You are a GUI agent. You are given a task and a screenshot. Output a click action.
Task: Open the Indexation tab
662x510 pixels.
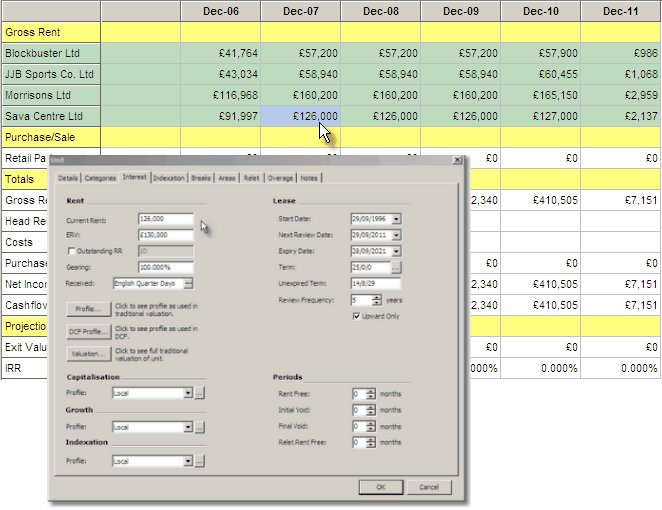tap(169, 178)
